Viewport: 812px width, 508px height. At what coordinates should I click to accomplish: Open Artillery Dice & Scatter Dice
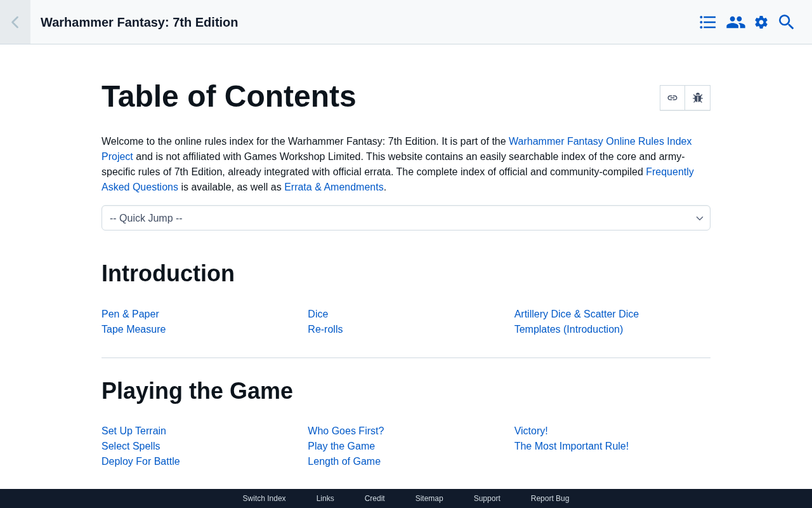point(576,314)
